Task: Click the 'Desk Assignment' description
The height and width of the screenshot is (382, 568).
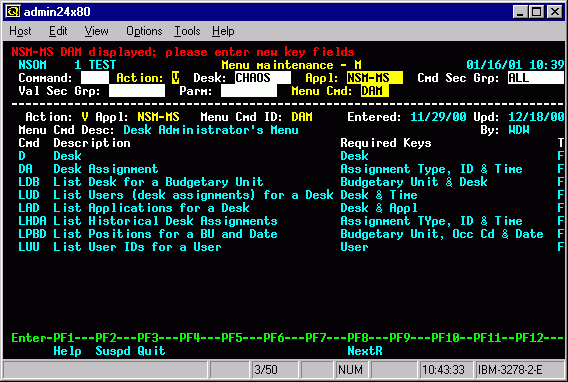Action: [106, 169]
